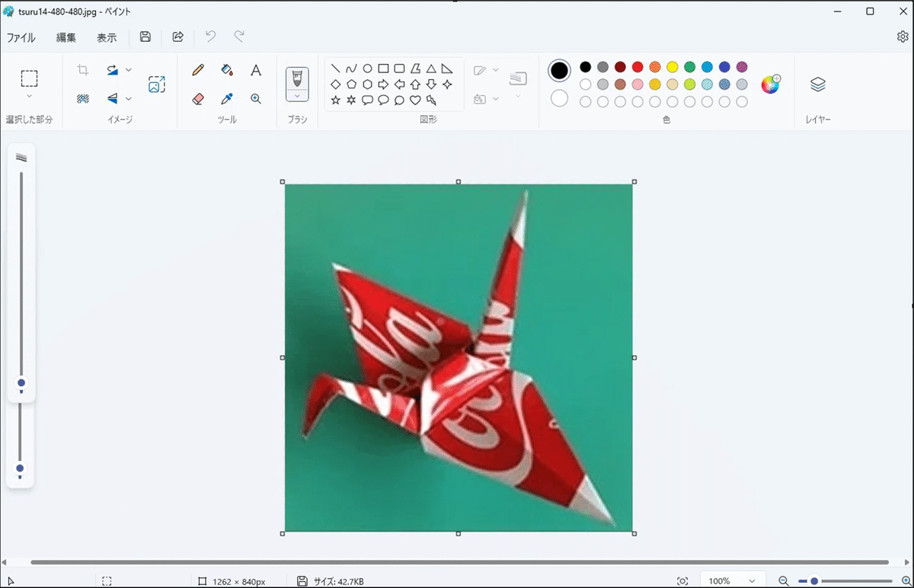This screenshot has width=914, height=588.
Task: Expand the Brush type dropdown
Action: 297,96
